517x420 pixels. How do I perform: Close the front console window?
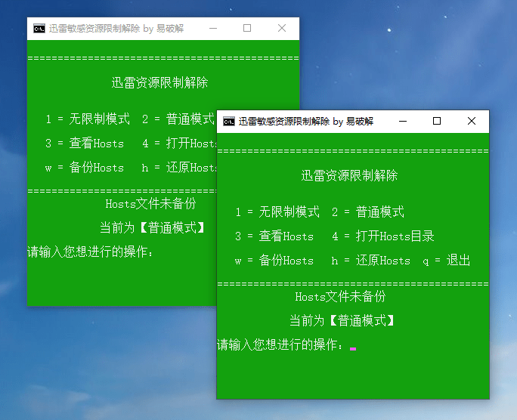click(x=472, y=121)
